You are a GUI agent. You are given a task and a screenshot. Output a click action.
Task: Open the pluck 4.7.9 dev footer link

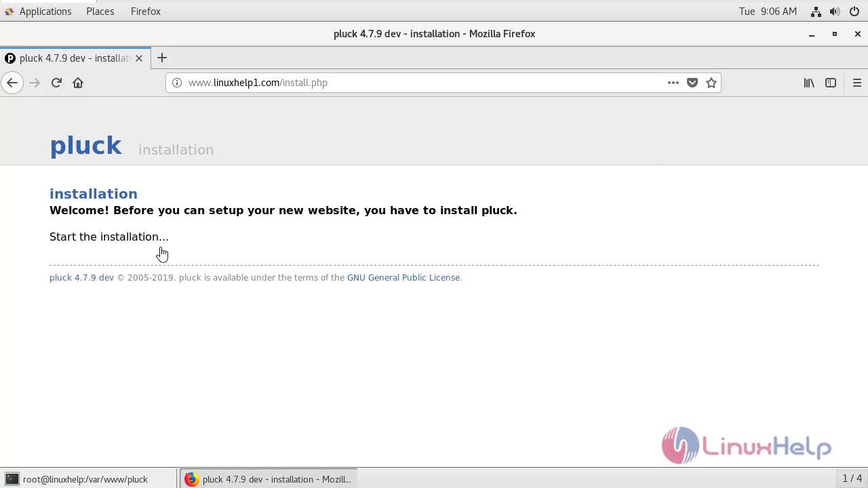click(81, 277)
